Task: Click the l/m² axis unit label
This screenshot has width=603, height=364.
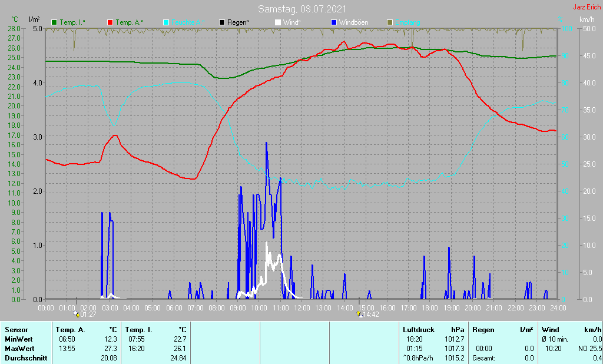Action: [33, 19]
